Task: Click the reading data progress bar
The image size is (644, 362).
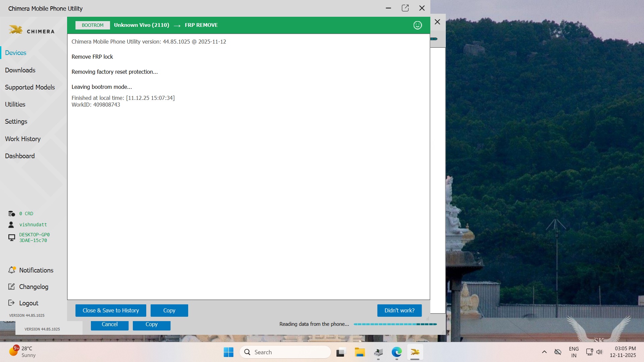Action: (395, 324)
